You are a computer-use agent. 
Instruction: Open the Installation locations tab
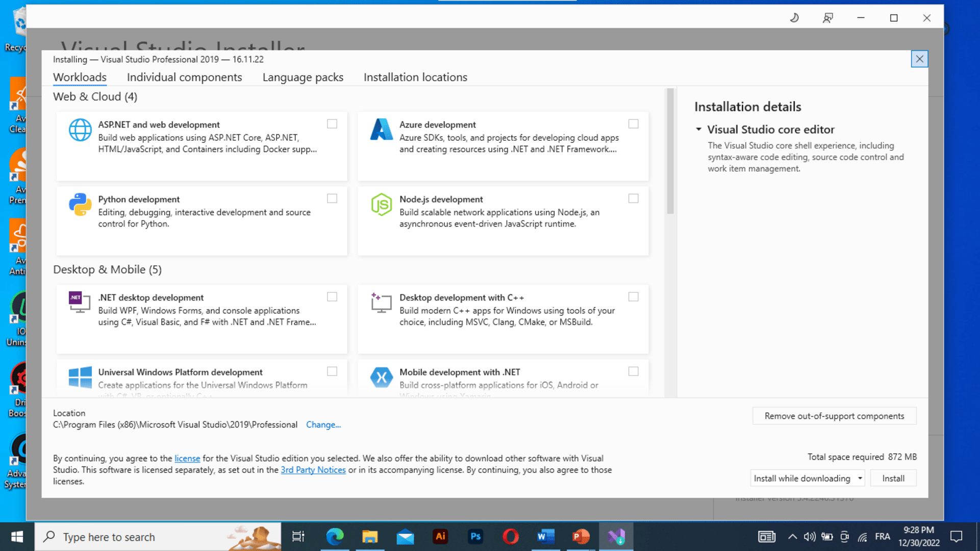pos(415,77)
